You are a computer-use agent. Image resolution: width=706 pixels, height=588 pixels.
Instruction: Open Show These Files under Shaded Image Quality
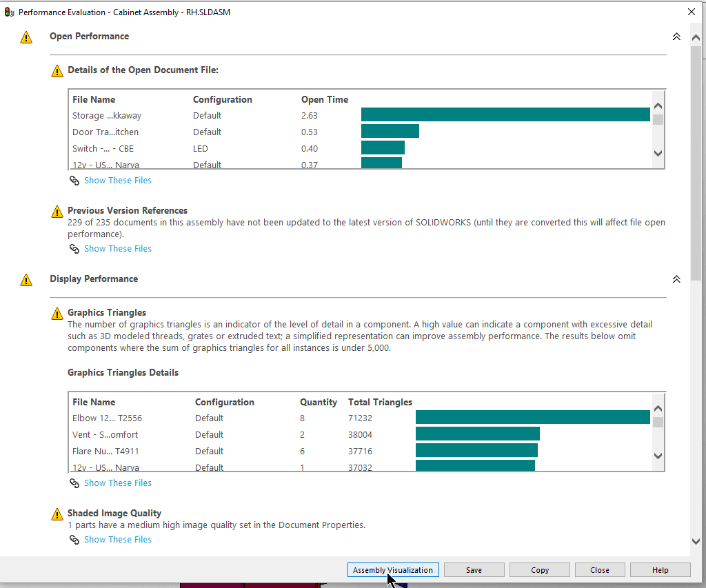tap(118, 540)
